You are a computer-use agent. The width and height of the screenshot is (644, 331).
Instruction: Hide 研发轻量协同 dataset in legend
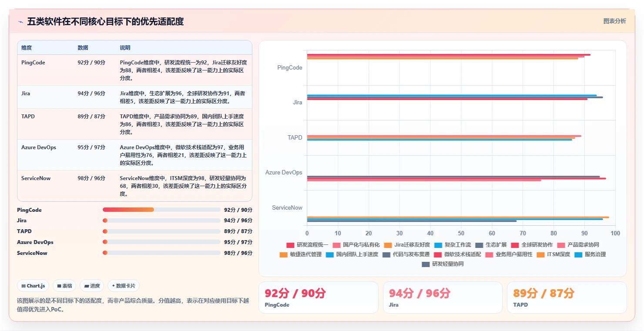point(443,264)
